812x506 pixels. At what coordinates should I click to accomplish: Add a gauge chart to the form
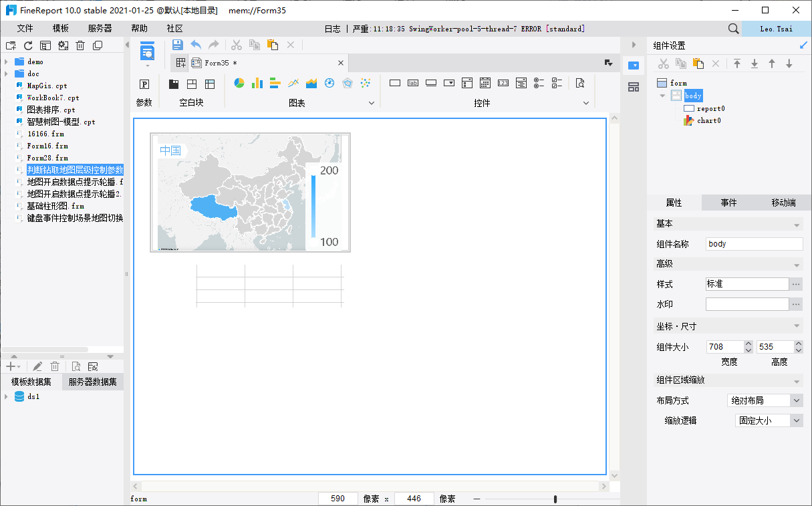pyautogui.click(x=329, y=84)
